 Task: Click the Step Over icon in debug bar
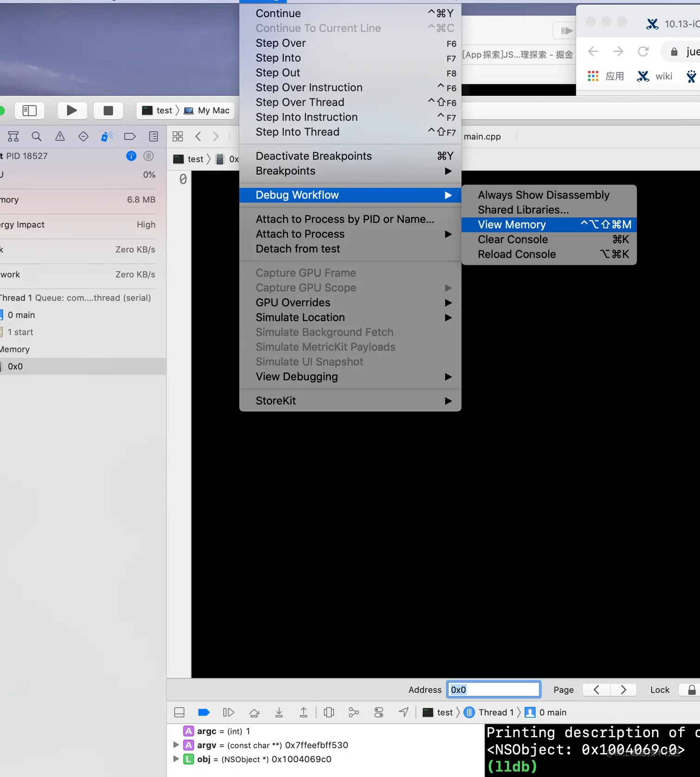tap(254, 712)
